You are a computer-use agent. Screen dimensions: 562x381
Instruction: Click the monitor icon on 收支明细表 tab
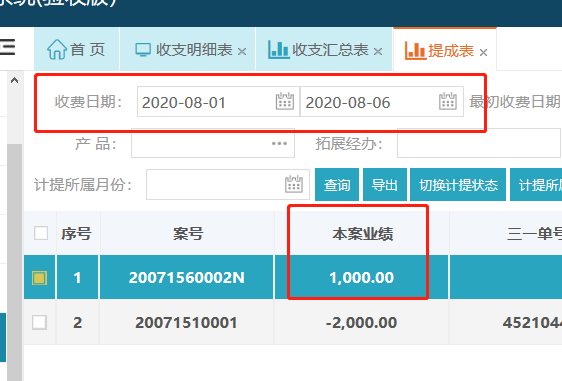coord(143,49)
